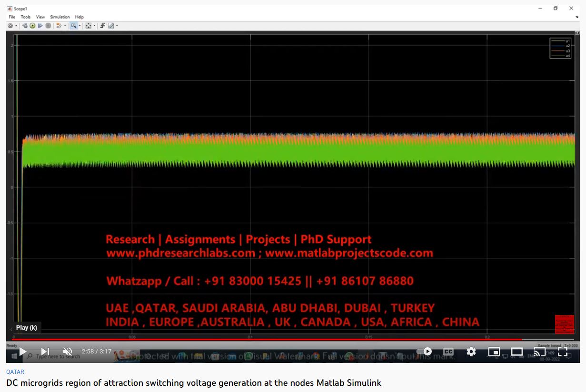Unmute the video volume
The width and height of the screenshot is (586, 392).
(x=68, y=352)
